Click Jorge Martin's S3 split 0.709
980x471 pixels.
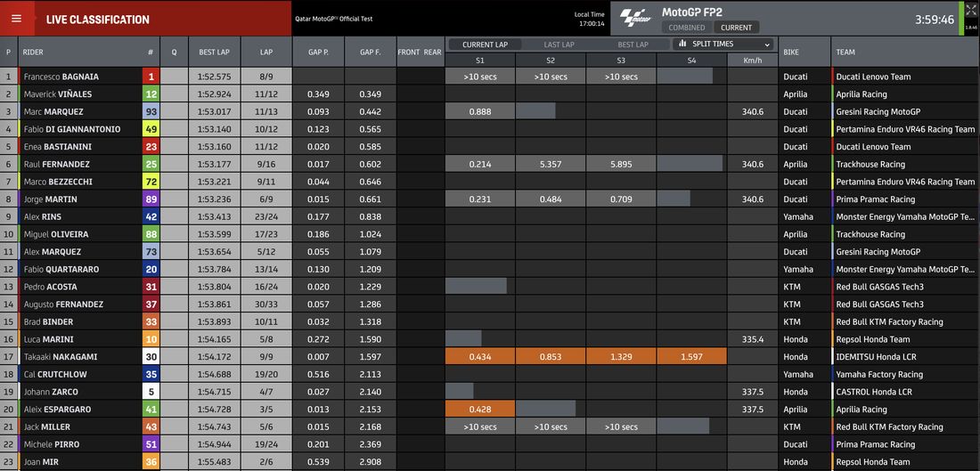[621, 199]
